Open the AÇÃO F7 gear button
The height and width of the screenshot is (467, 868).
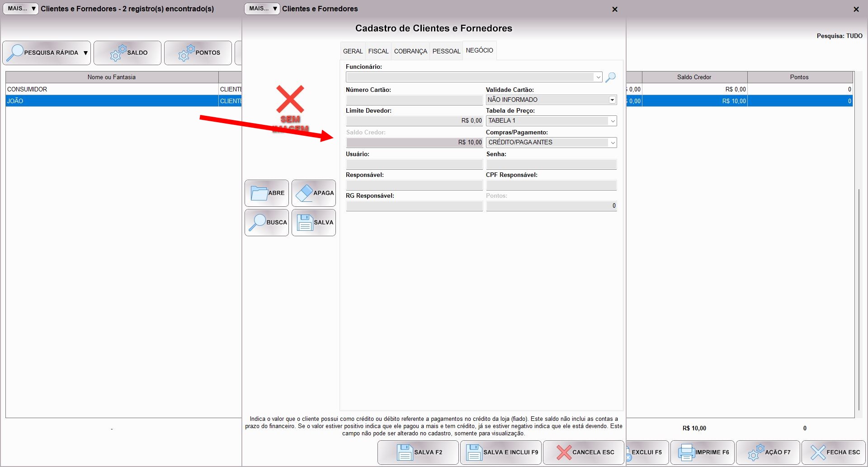(768, 452)
